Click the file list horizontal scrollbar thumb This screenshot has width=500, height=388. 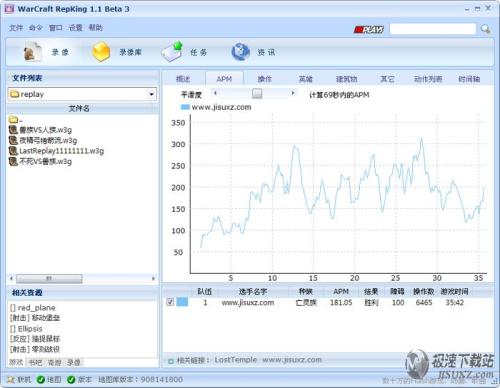[49, 278]
